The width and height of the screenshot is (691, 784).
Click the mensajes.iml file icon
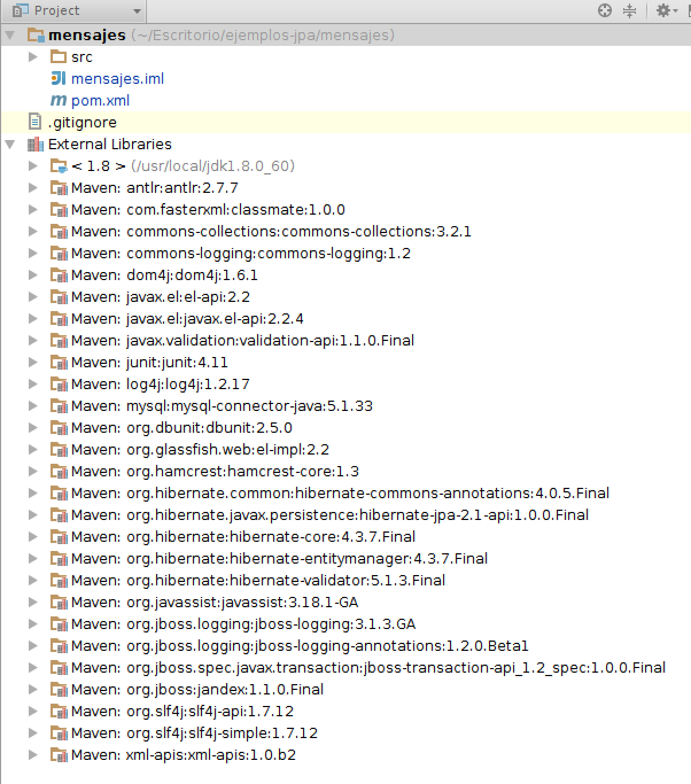(59, 78)
